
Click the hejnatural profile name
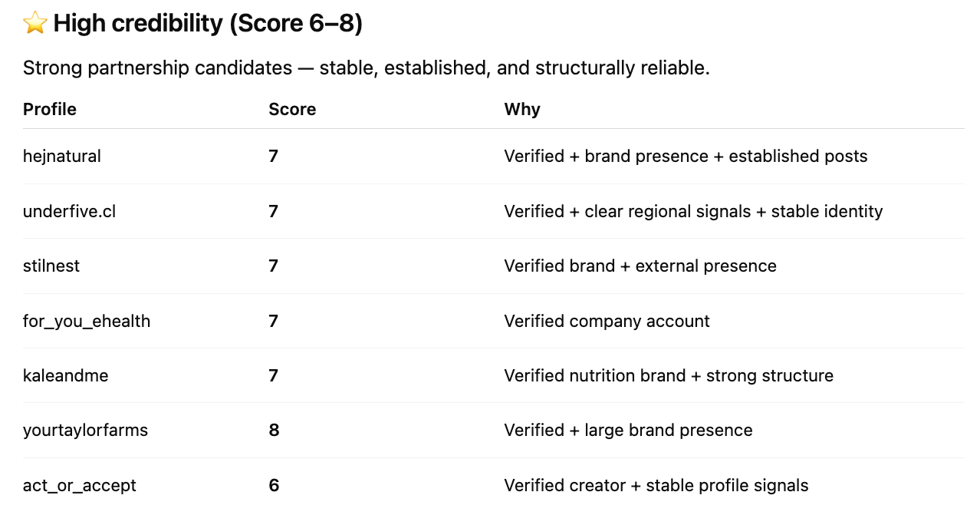tap(62, 156)
